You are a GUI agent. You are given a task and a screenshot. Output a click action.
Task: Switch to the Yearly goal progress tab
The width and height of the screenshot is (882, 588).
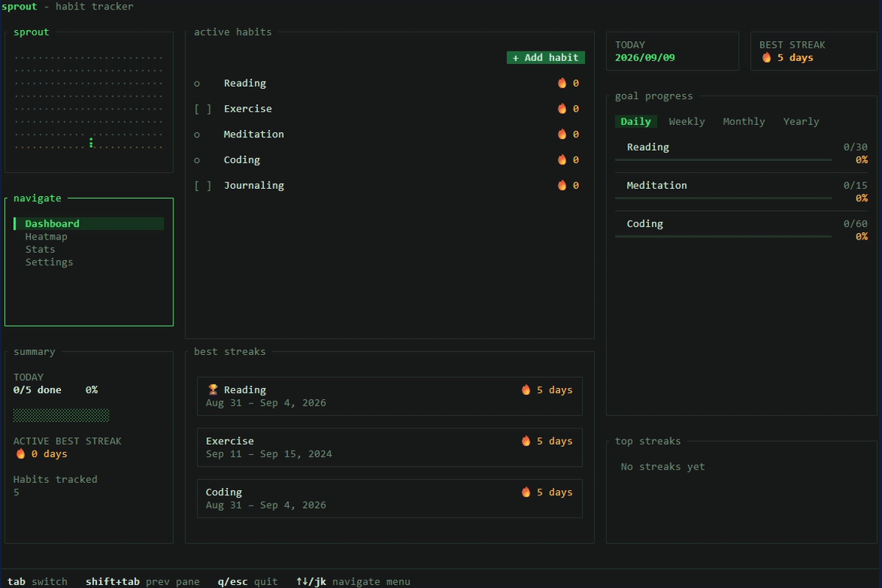click(801, 121)
